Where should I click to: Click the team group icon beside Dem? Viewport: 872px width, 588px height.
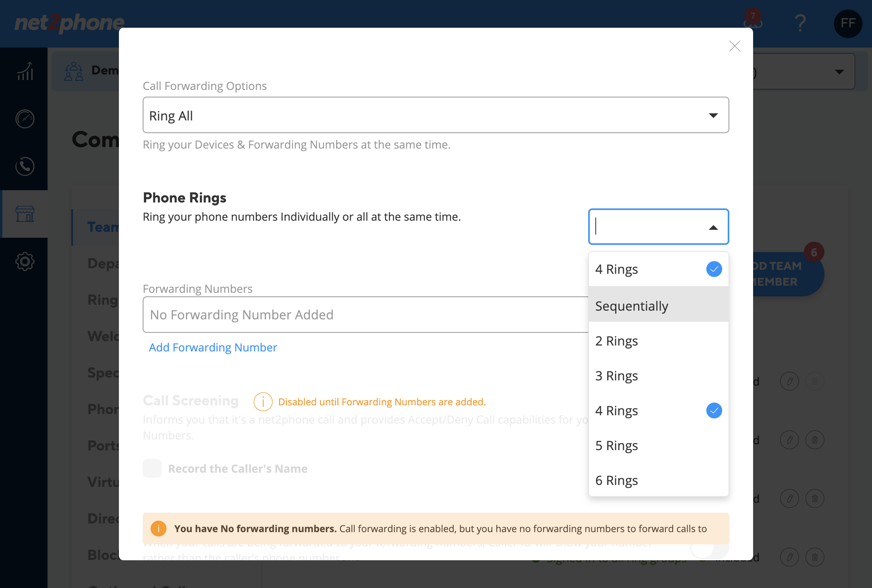[x=74, y=71]
